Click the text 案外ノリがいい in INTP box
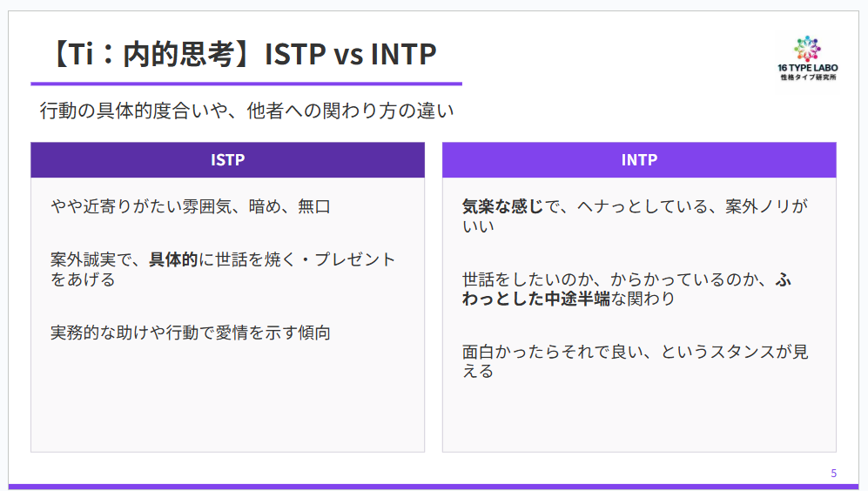Screen dimensions: 868x491 click(757, 207)
